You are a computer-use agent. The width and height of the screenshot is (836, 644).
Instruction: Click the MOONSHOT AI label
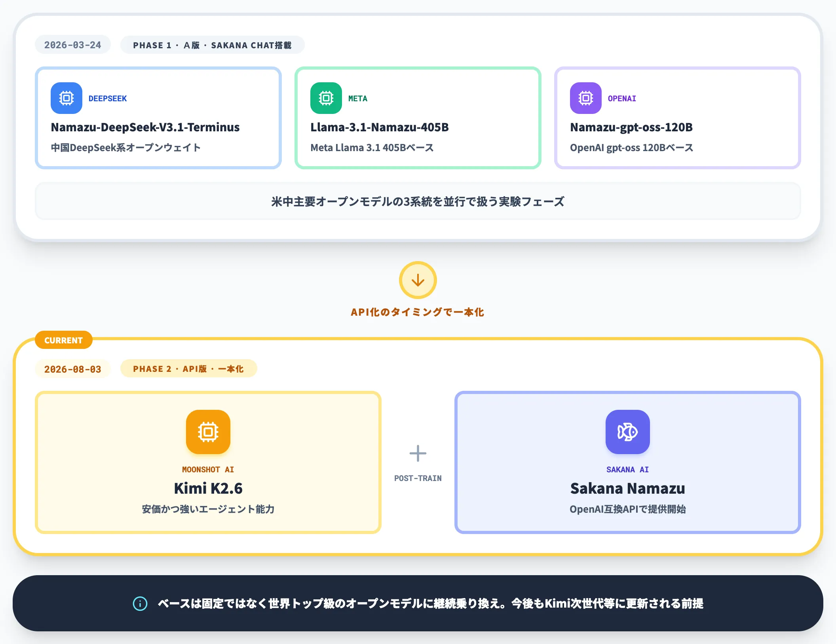tap(208, 470)
